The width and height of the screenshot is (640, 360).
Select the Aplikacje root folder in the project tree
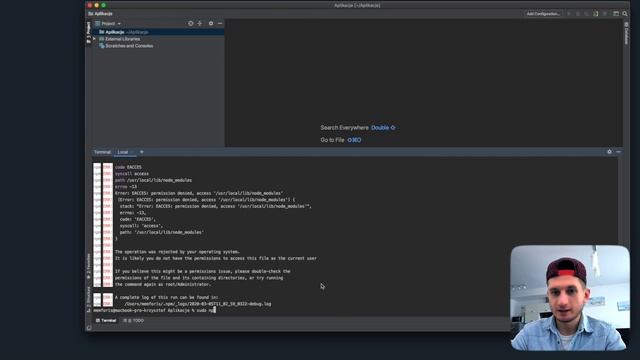158,32
